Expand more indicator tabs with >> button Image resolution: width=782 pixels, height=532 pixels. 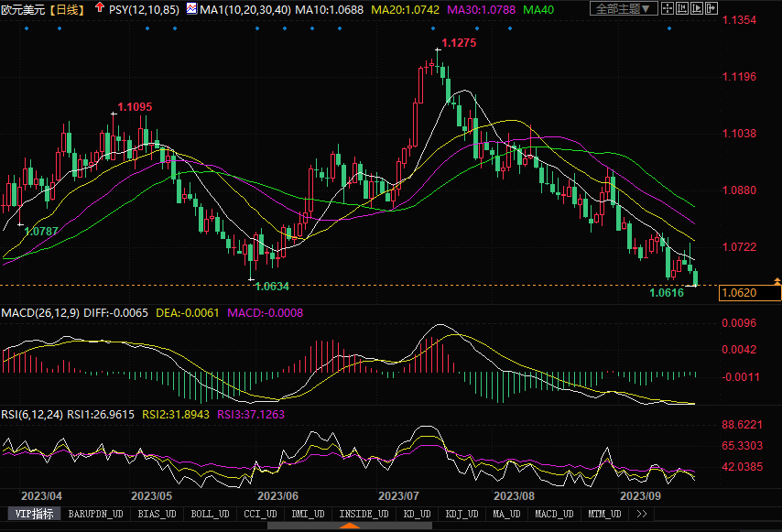click(x=640, y=514)
